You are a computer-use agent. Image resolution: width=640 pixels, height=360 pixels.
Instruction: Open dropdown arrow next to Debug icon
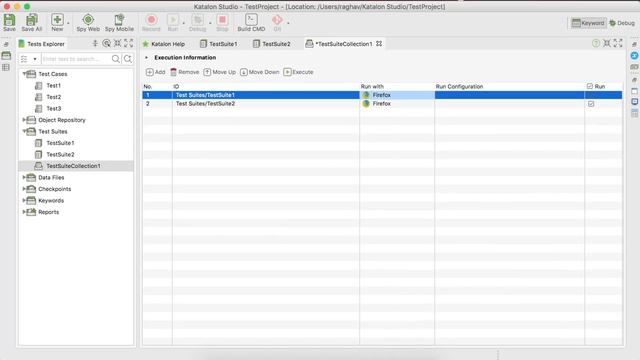click(x=210, y=23)
